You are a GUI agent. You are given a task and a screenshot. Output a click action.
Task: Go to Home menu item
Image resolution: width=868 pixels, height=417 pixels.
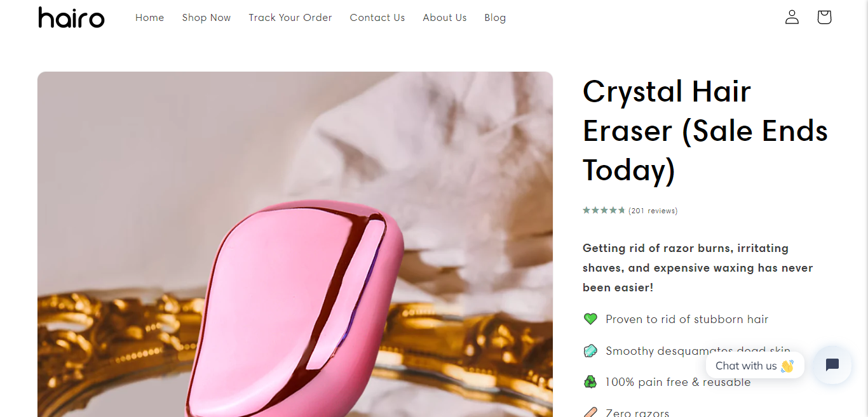click(149, 18)
